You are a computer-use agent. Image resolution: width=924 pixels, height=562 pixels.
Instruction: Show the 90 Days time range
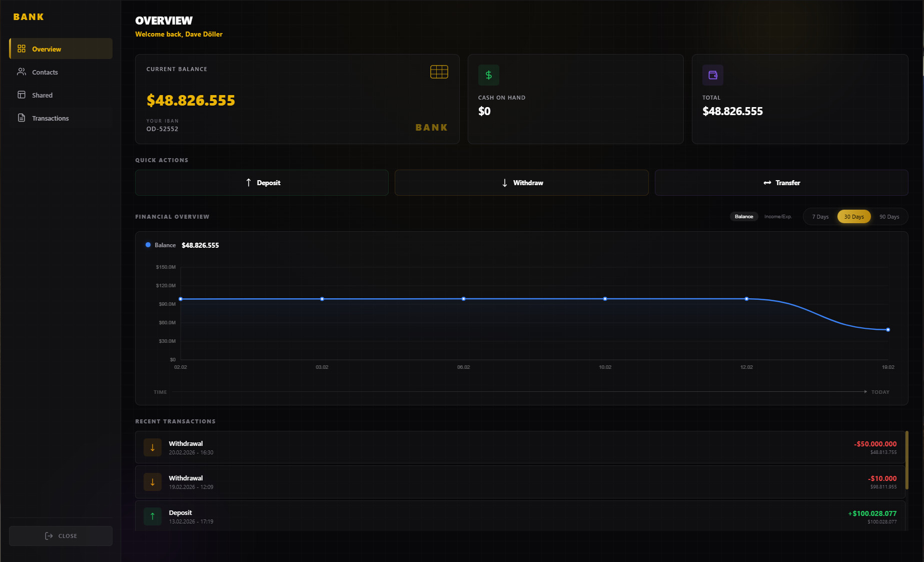(889, 217)
